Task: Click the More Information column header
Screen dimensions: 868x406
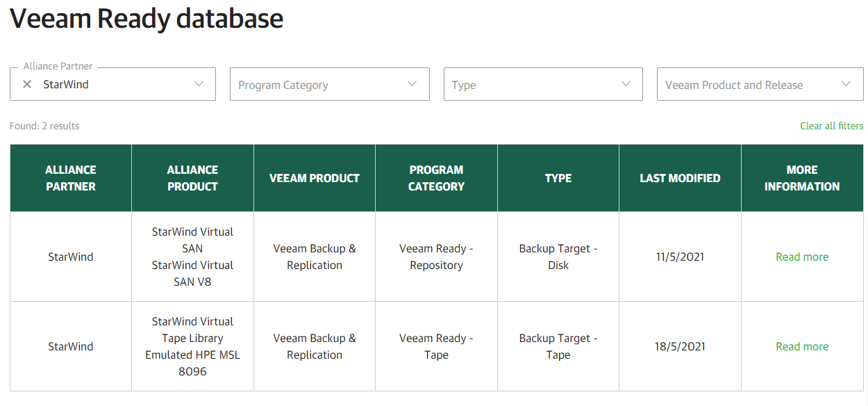Action: coord(802,178)
